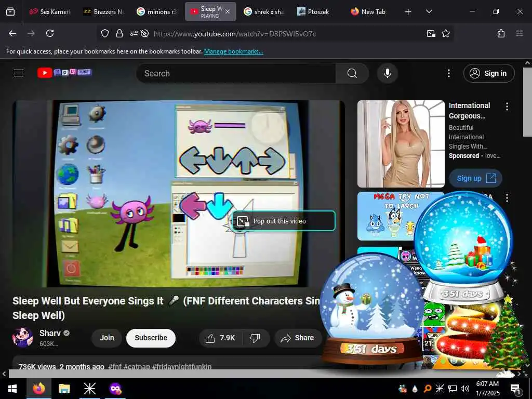Click the Sign up button on the ad

point(475,178)
